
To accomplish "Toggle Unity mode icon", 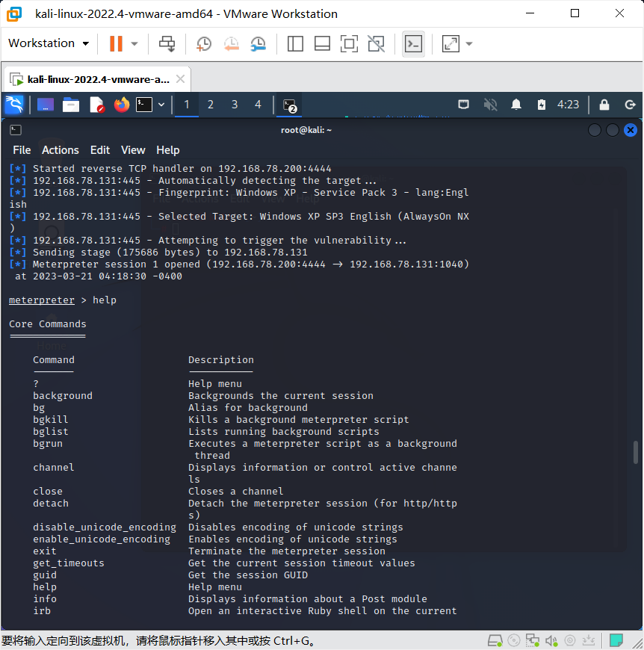I will coord(376,43).
